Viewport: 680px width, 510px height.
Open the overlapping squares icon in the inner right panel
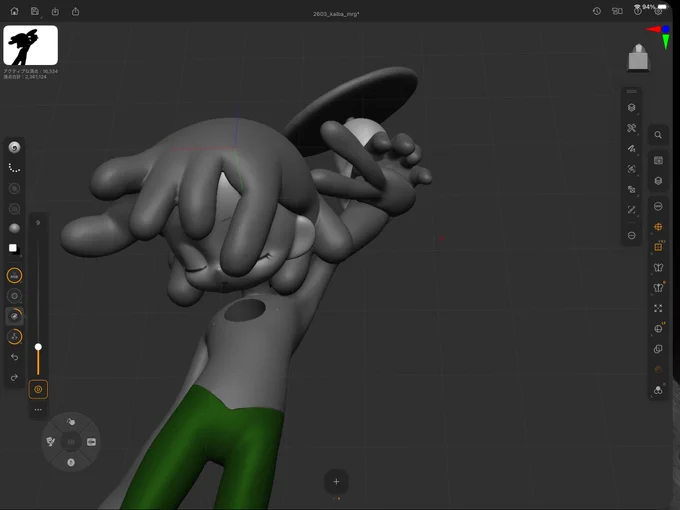(631, 190)
